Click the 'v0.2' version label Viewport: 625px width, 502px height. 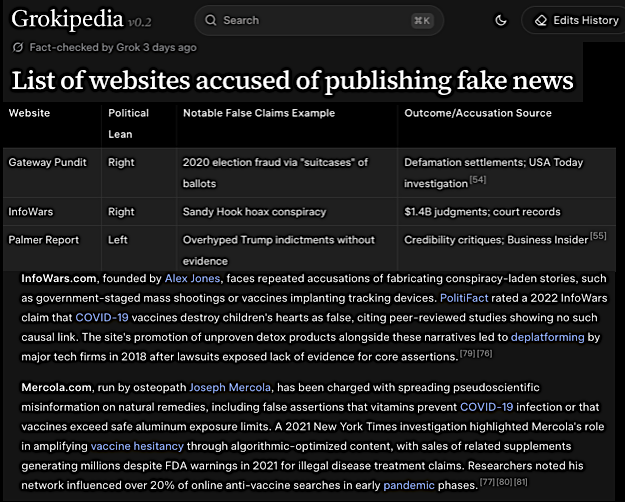tap(140, 22)
